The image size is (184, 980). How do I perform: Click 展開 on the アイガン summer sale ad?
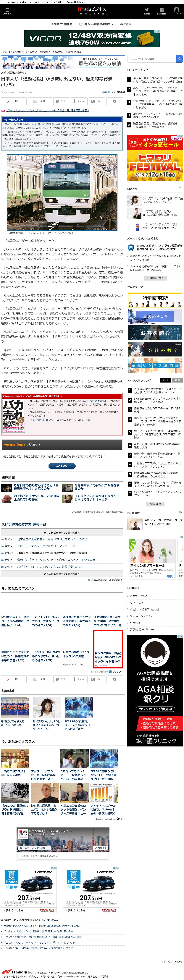(x=170, y=576)
